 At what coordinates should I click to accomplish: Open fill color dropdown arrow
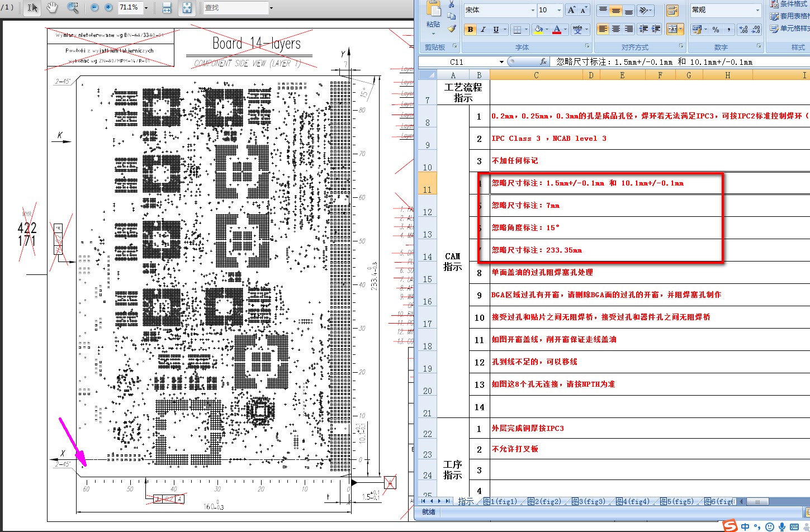click(547, 30)
